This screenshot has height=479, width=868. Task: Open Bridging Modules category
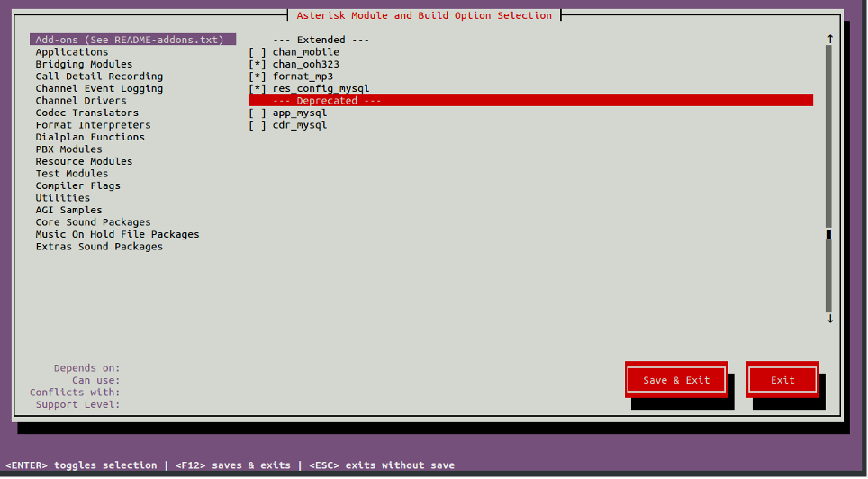(84, 64)
